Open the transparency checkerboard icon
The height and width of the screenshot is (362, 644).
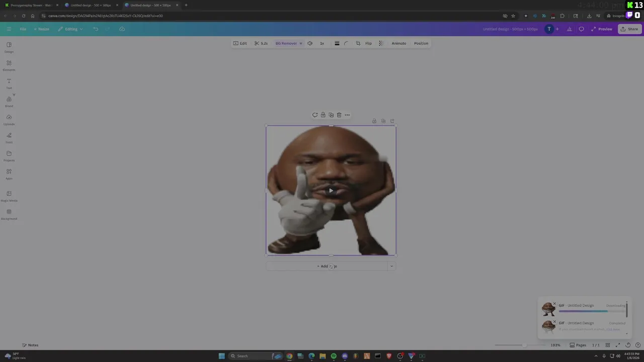(x=381, y=43)
